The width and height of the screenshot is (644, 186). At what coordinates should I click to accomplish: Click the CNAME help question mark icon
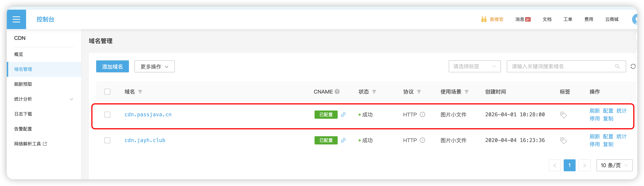point(337,92)
